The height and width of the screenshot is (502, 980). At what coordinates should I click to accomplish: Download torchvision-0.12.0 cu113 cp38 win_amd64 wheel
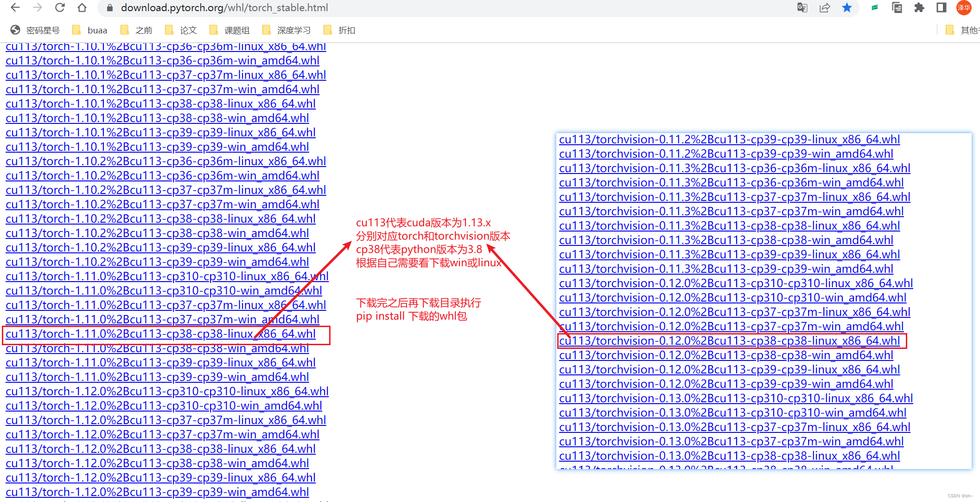[726, 355]
